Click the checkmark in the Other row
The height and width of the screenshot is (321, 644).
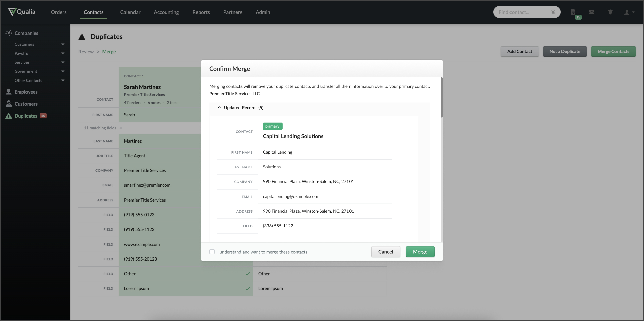pyautogui.click(x=248, y=274)
